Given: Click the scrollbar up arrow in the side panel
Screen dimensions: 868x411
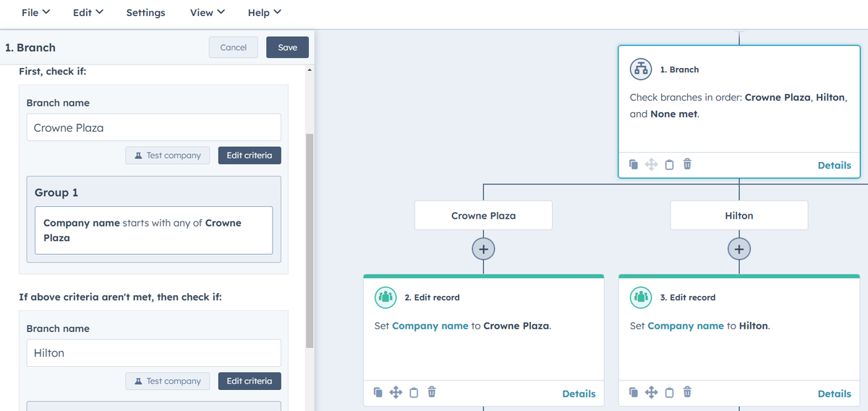Looking at the screenshot, I should click(310, 71).
